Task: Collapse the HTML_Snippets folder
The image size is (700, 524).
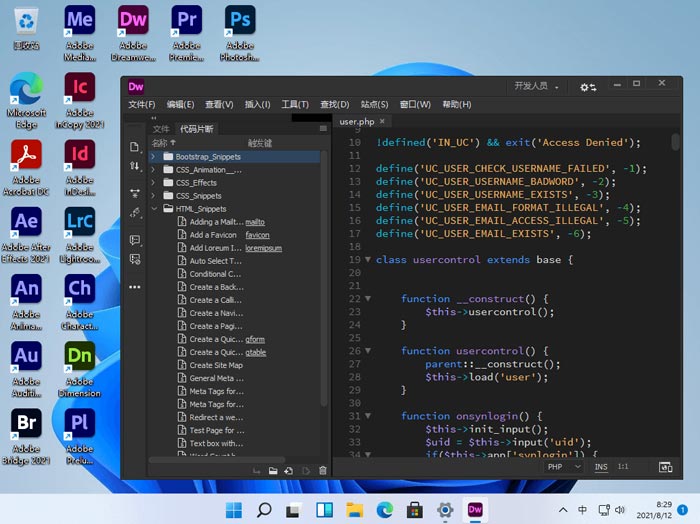Action: (154, 208)
